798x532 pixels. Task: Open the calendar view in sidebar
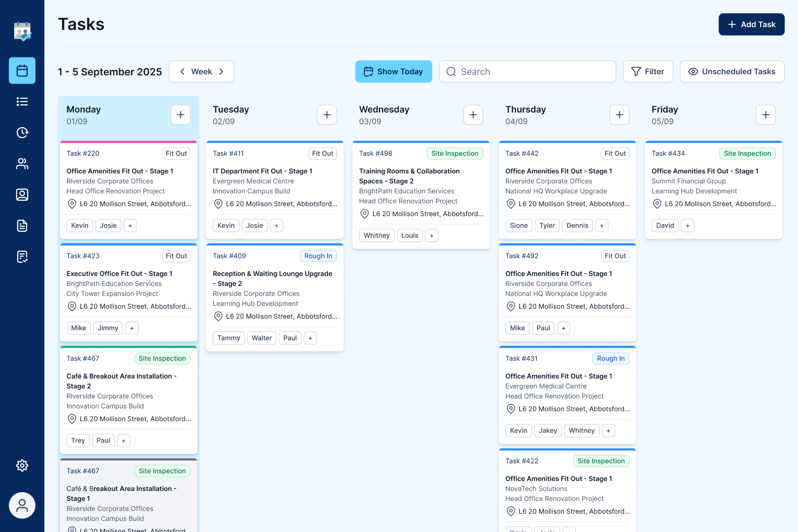click(x=22, y=71)
